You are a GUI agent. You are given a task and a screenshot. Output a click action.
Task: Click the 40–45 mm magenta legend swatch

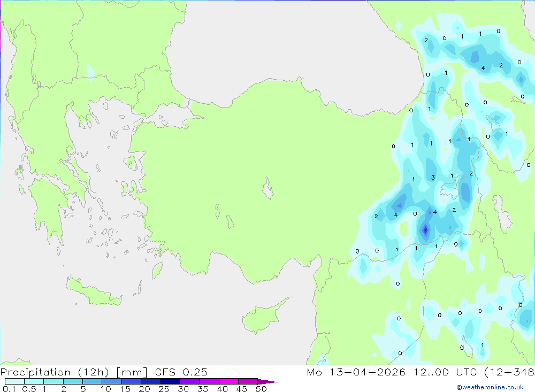click(x=228, y=381)
